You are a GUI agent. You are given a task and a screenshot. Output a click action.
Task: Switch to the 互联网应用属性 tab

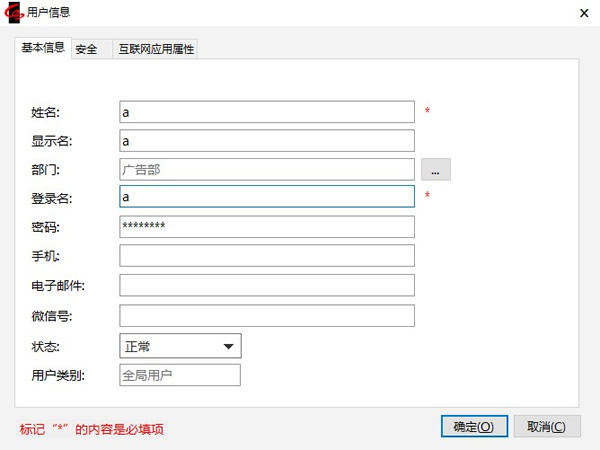pyautogui.click(x=156, y=49)
